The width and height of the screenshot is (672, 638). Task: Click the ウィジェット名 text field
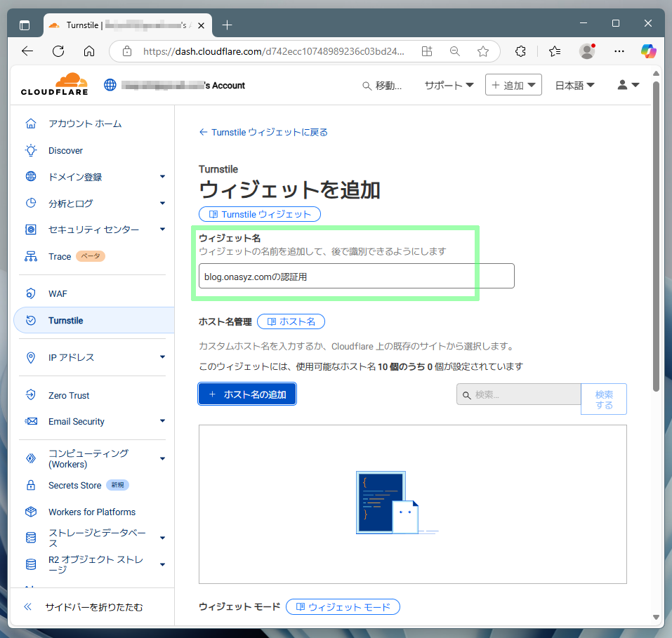pyautogui.click(x=356, y=277)
